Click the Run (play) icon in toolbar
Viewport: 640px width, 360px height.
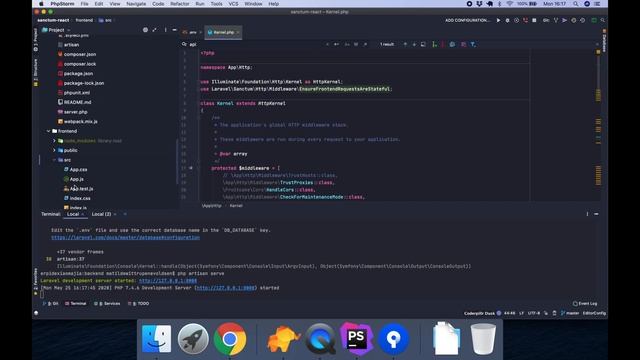click(498, 20)
